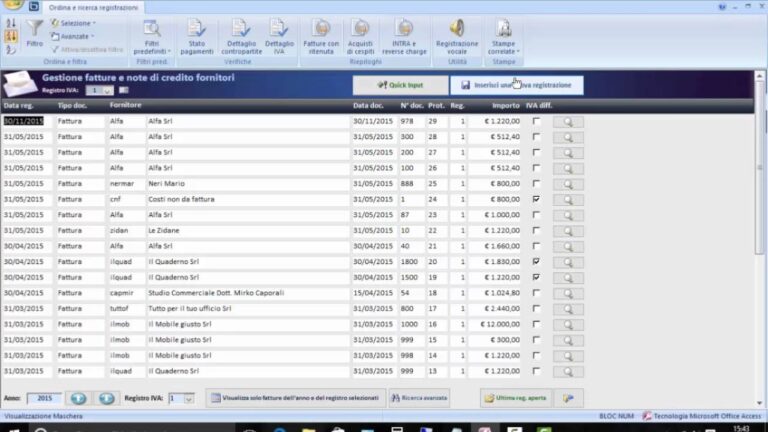This screenshot has width=768, height=432.
Task: Sort ascending icon in ribbon
Action: 11,23
